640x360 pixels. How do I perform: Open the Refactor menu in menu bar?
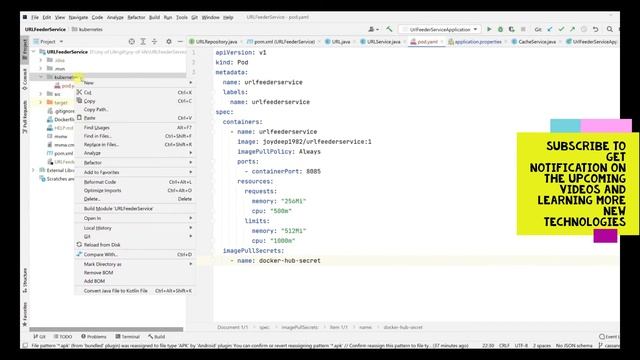[136, 17]
